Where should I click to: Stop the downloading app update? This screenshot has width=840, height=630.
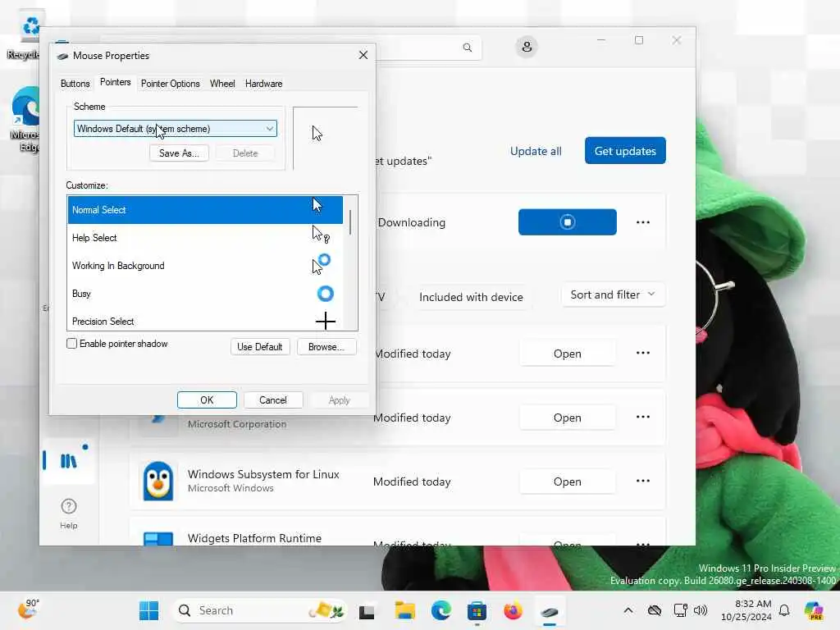tap(568, 221)
